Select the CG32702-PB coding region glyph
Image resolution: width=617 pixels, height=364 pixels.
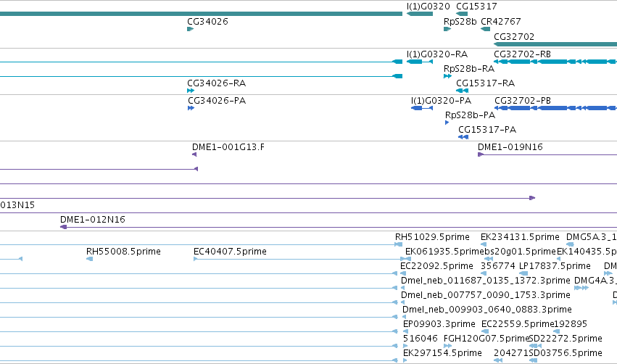pyautogui.click(x=555, y=108)
